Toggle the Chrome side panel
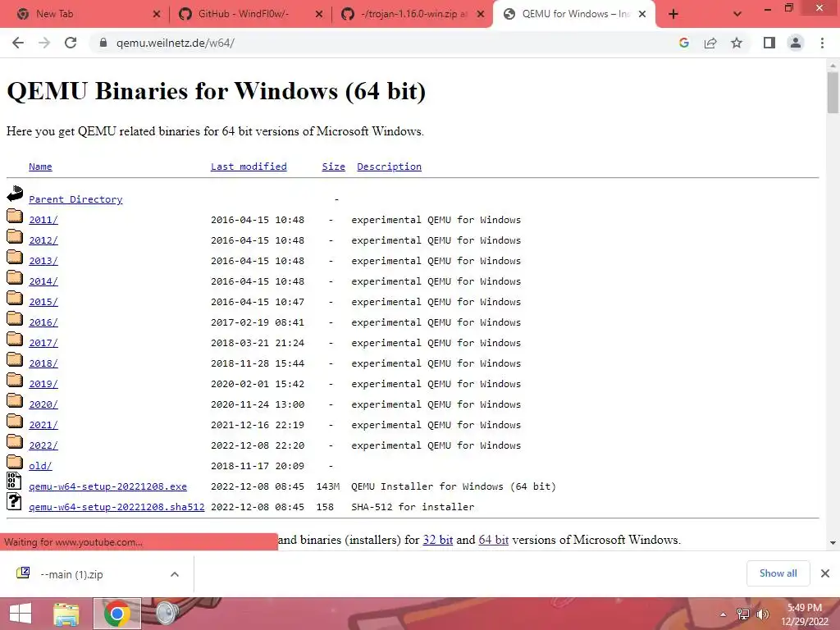Image resolution: width=840 pixels, height=630 pixels. 769,43
